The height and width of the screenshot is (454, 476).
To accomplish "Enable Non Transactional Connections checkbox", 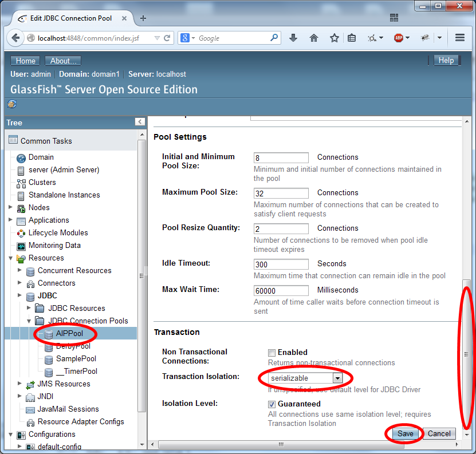I will click(x=272, y=353).
